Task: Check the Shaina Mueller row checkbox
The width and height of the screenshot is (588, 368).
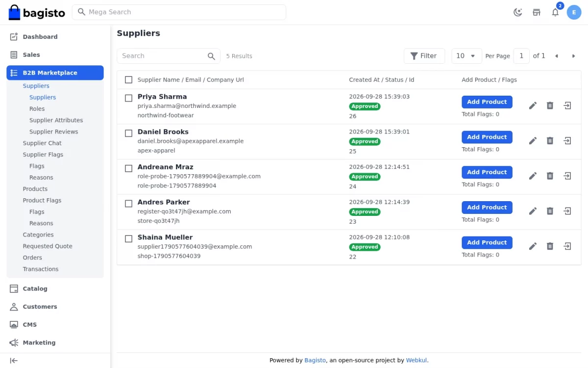Action: point(128,239)
